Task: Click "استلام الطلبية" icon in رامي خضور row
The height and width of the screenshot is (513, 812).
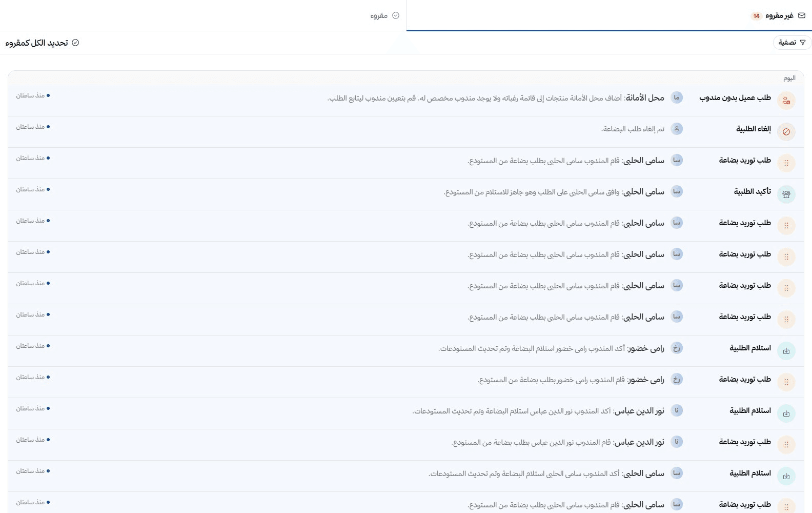Action: click(786, 351)
